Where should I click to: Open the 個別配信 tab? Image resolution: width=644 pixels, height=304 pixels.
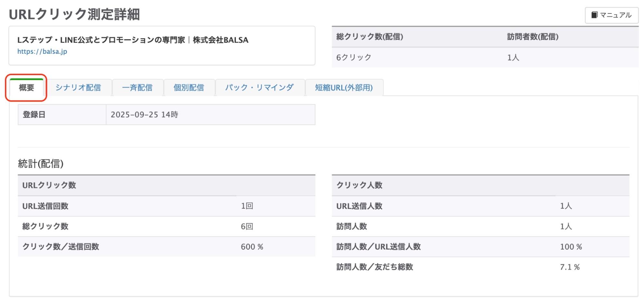point(189,87)
